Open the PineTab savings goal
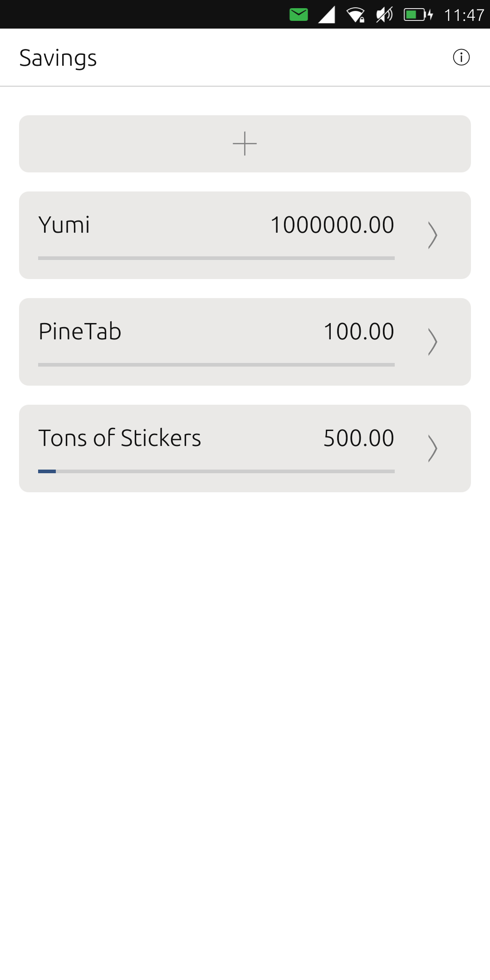 80,331
